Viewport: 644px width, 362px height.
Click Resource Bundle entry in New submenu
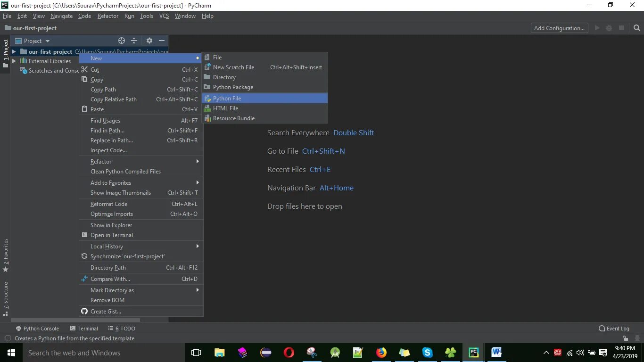264,118
